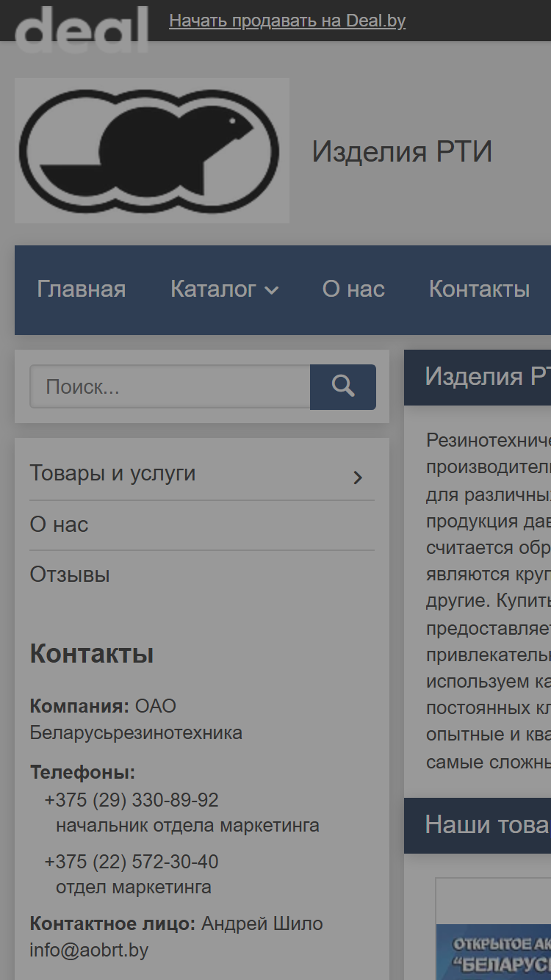The width and height of the screenshot is (551, 980).
Task: Click phone number +375 (29) 330-89-92
Action: click(x=132, y=800)
